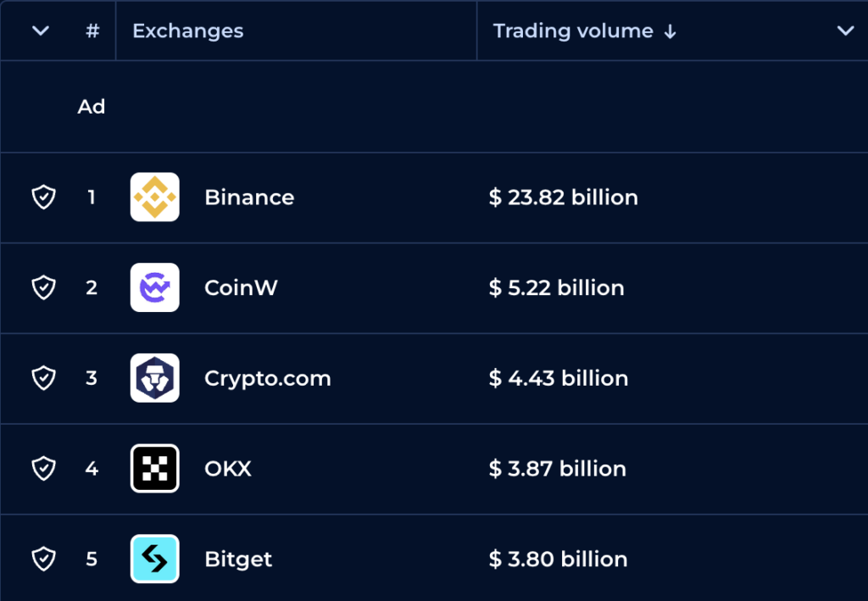
Task: Click the verification shield next to Crypto.com
Action: (x=42, y=378)
